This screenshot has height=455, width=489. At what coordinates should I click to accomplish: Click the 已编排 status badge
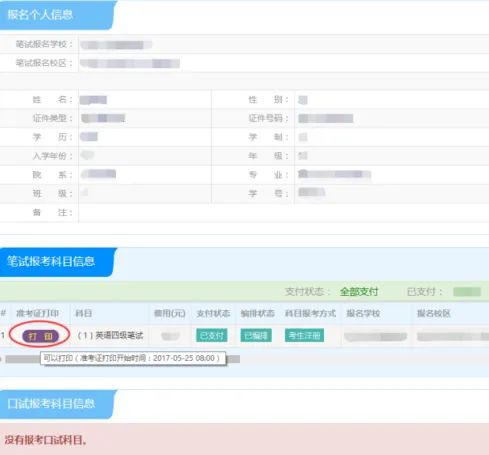(256, 335)
